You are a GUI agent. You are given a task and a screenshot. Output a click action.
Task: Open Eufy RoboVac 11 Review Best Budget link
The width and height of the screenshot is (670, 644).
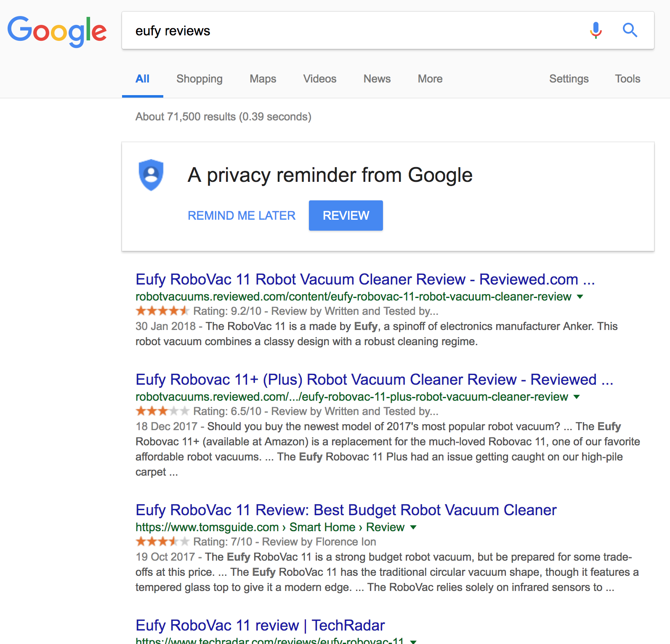click(x=346, y=510)
